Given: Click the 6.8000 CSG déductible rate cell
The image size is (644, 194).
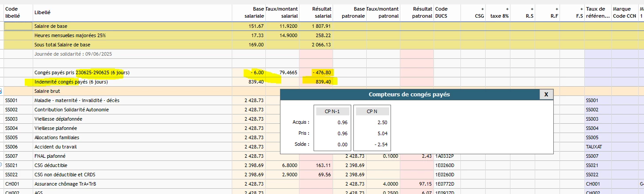Looking at the screenshot, I should click(282, 165).
